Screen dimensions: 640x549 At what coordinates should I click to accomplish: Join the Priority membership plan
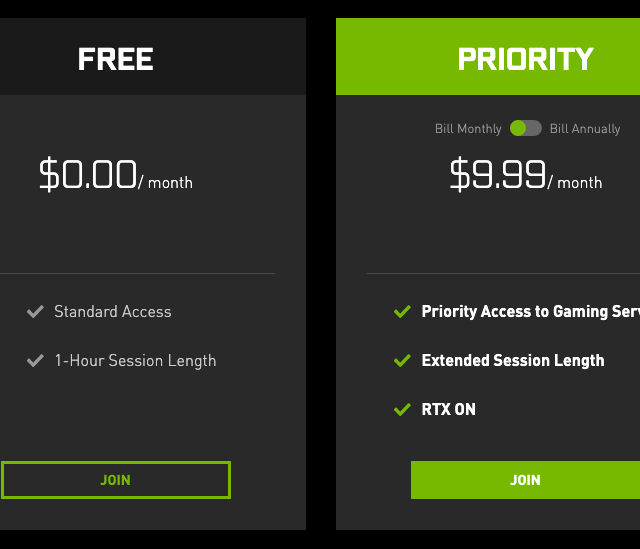coord(525,480)
